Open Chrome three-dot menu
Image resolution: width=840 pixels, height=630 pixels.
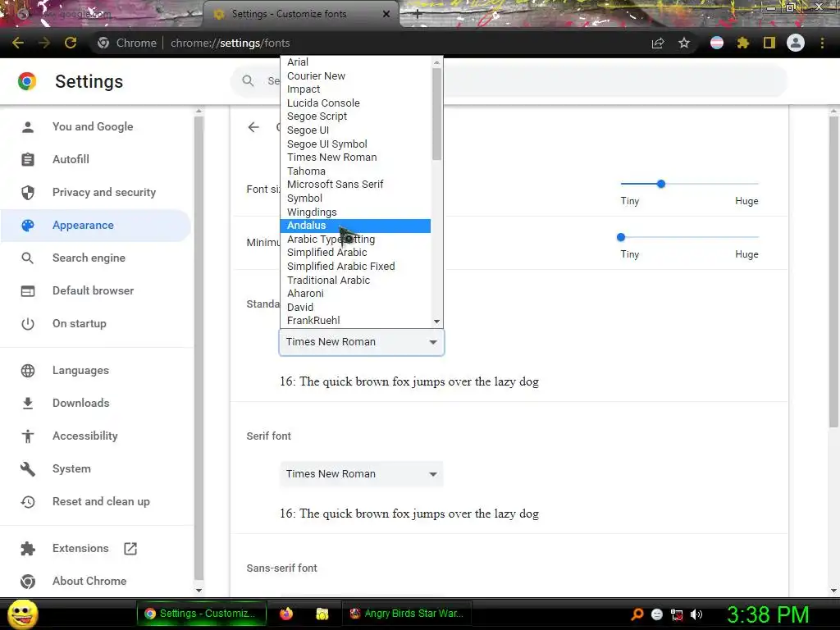(x=822, y=43)
